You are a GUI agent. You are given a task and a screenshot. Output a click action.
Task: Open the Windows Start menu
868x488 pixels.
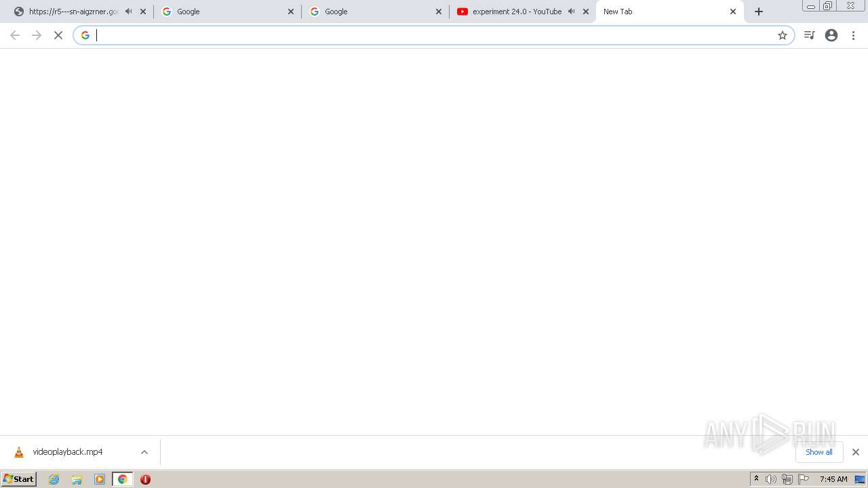tap(19, 479)
